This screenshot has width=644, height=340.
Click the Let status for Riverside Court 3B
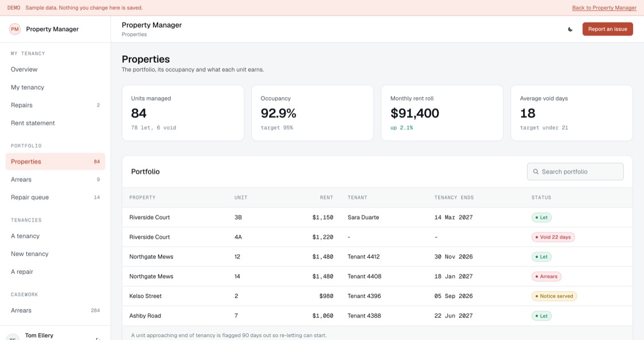pyautogui.click(x=541, y=217)
